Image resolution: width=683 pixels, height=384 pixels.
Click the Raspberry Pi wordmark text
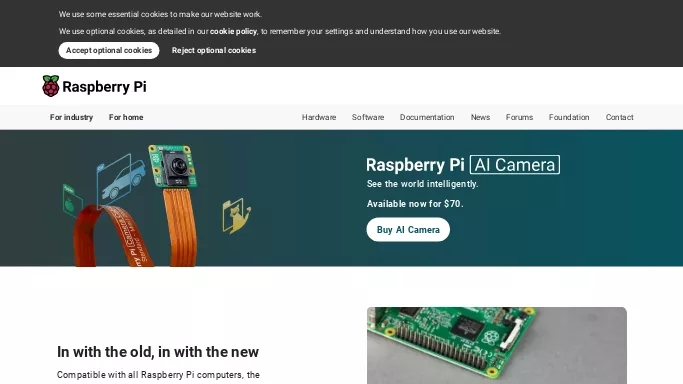coord(105,87)
